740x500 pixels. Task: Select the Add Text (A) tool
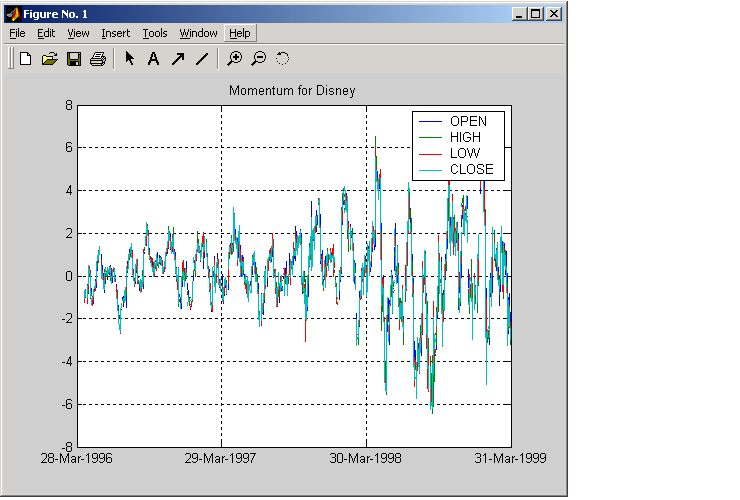(x=153, y=59)
